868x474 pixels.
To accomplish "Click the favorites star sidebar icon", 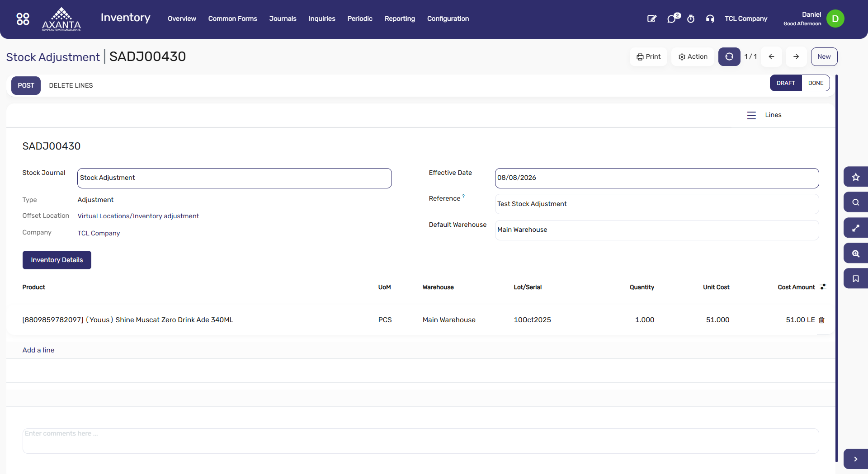I will click(855, 177).
